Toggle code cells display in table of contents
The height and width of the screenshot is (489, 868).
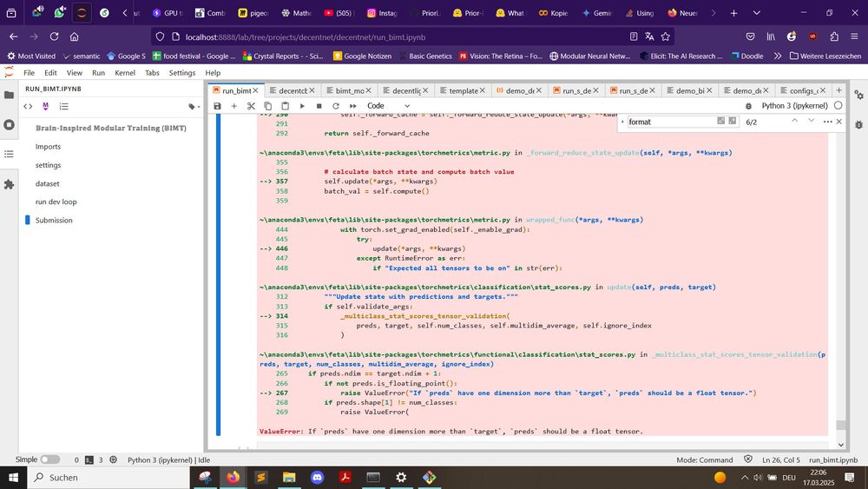[x=28, y=106]
